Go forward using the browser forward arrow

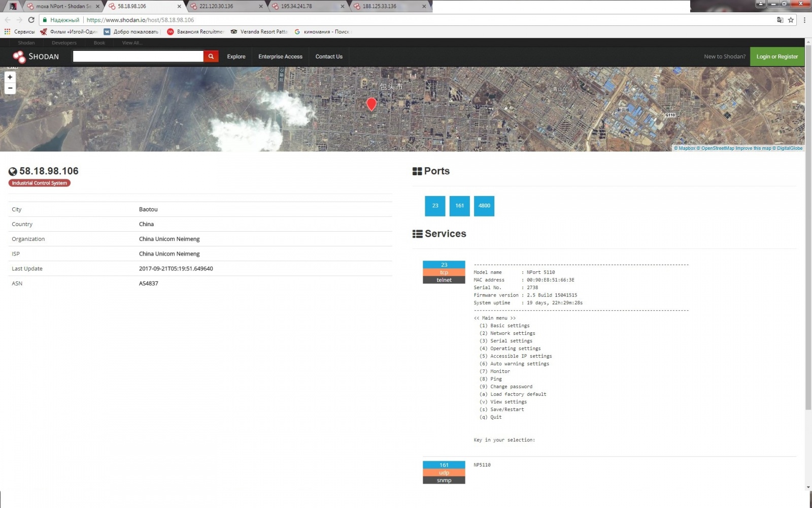pyautogui.click(x=19, y=20)
